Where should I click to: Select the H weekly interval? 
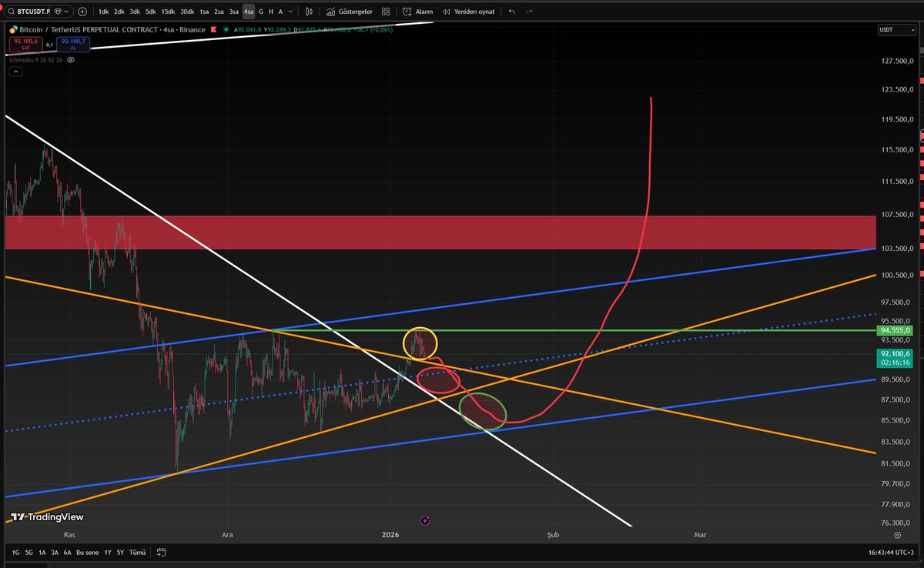tap(270, 12)
